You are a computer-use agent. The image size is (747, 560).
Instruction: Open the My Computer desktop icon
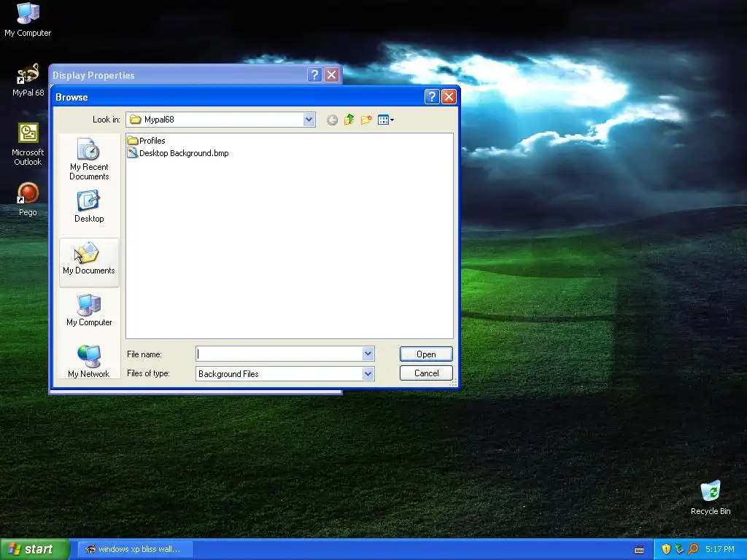coord(28,20)
